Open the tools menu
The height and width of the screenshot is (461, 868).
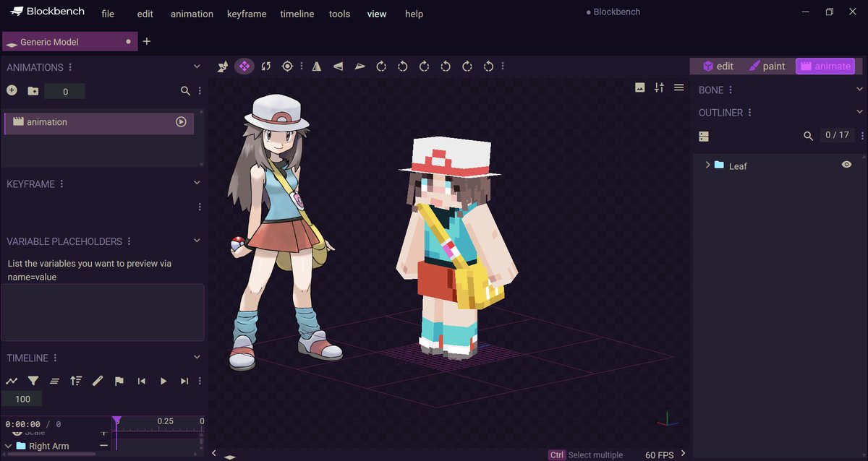pos(339,14)
